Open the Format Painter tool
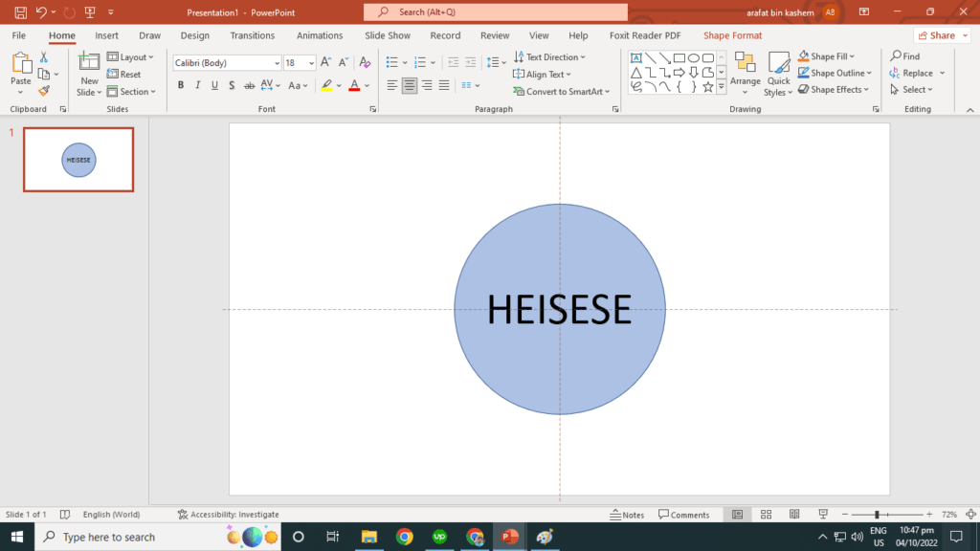 [x=44, y=91]
